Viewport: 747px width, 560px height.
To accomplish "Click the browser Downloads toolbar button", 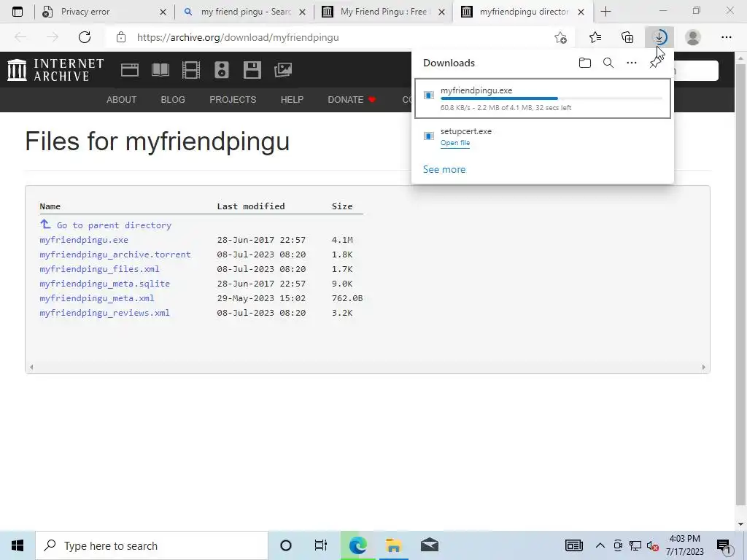I will 659,37.
